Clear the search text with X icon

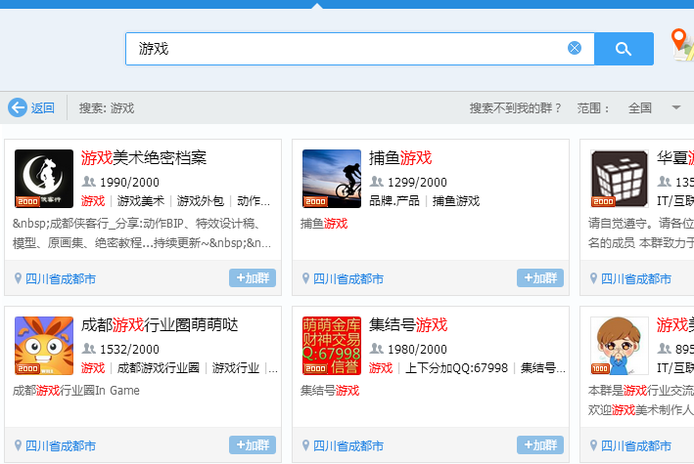point(574,48)
